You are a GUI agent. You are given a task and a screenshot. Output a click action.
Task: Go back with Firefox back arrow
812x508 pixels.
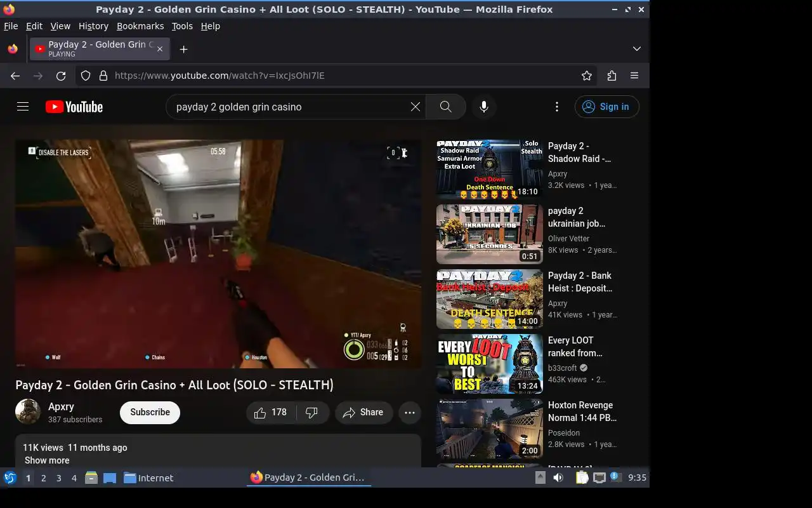pyautogui.click(x=15, y=76)
